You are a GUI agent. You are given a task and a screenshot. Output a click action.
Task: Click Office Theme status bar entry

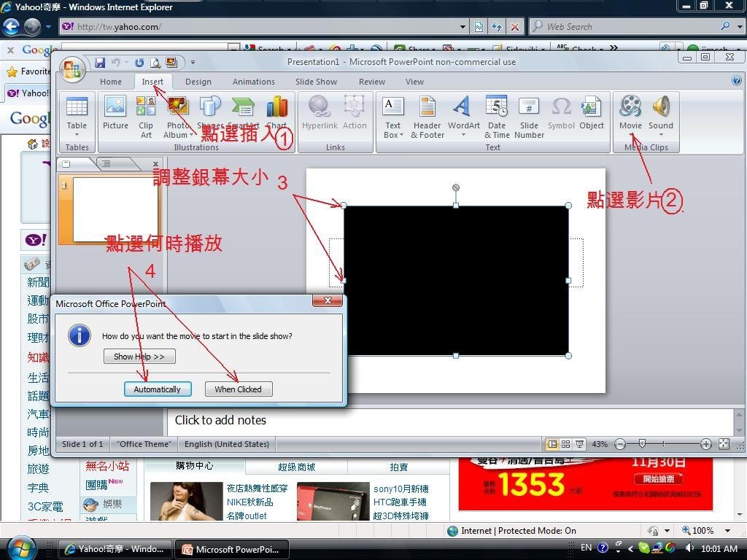(144, 444)
